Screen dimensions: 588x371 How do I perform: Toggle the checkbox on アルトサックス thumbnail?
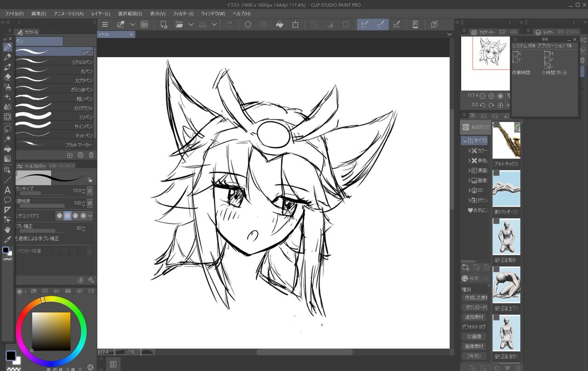(x=496, y=125)
